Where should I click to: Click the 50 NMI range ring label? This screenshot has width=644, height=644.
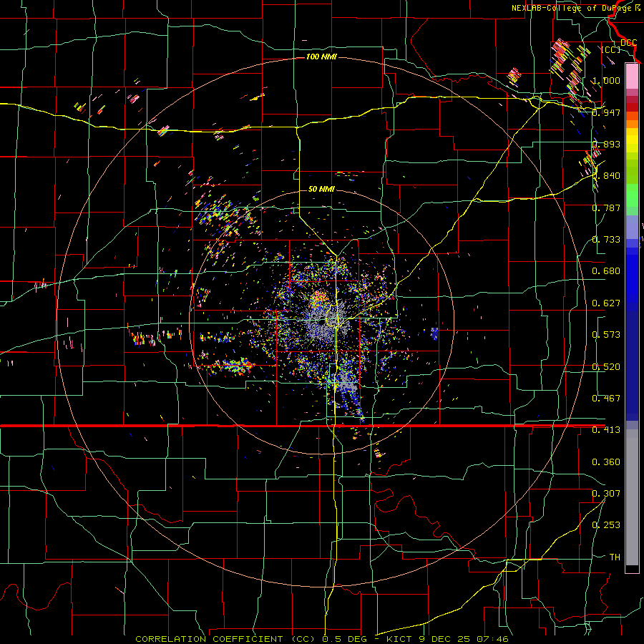tap(321, 189)
